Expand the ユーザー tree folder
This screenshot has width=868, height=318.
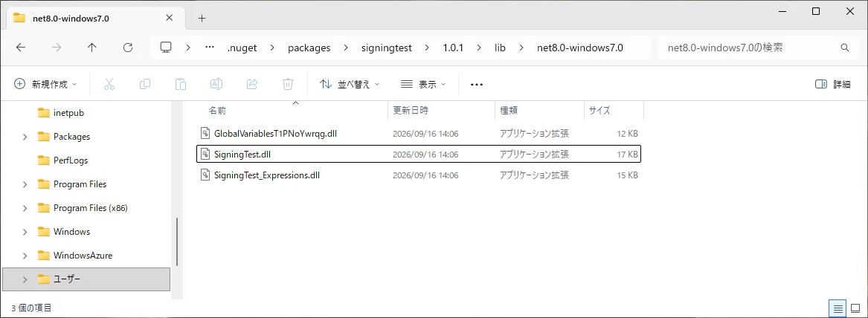(x=25, y=279)
